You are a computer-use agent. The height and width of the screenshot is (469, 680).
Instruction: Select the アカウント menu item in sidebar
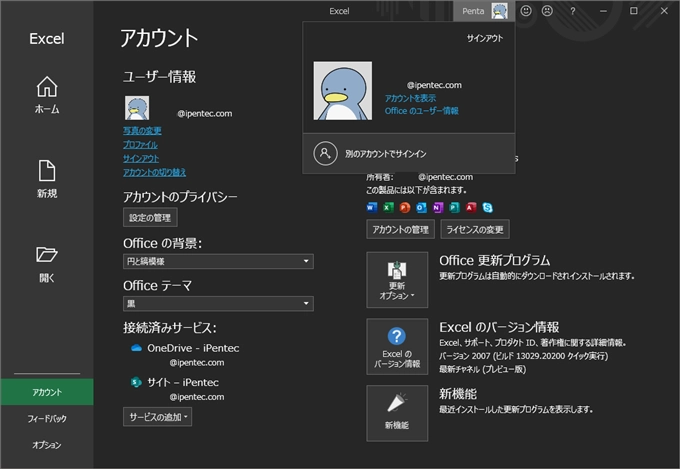click(47, 392)
